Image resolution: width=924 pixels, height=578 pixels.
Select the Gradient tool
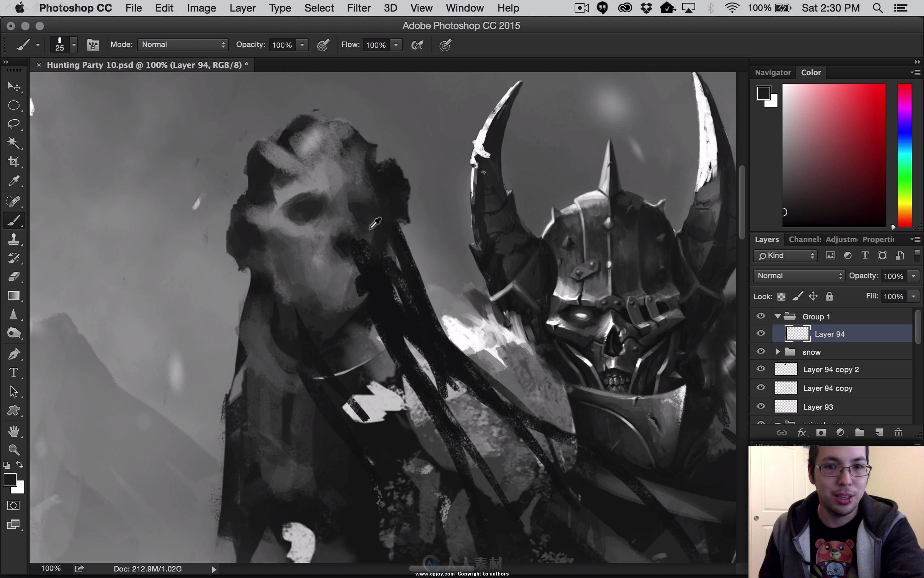point(14,296)
